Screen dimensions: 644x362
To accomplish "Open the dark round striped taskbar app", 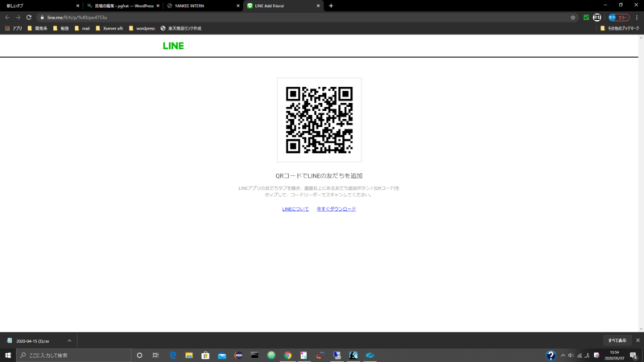I will [238, 355].
